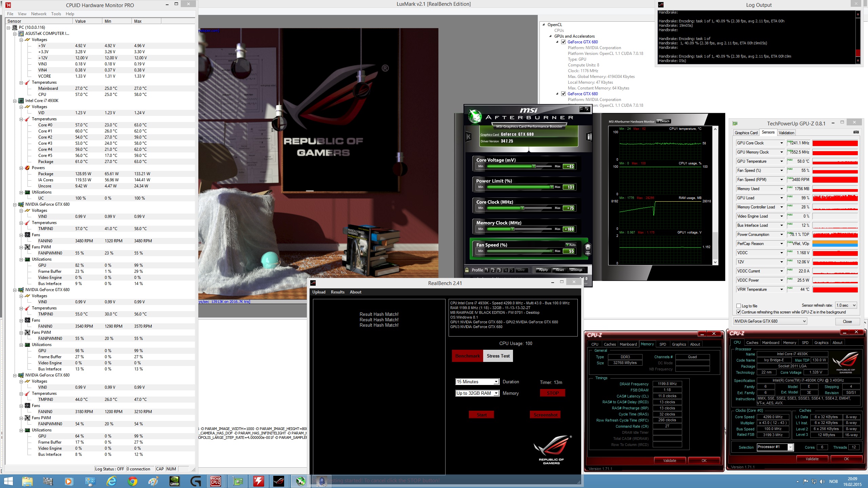Screen dimensions: 868x488
Task: Click the Power Limit value field 131
Action: [569, 187]
